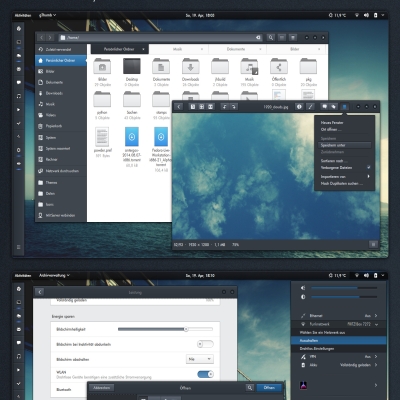Rotate the image left
The image size is (400, 400).
pos(225,107)
